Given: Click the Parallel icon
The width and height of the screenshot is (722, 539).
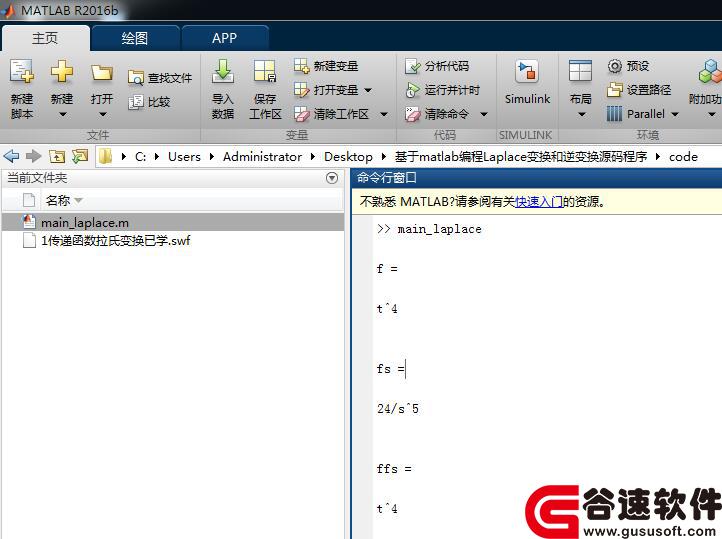Looking at the screenshot, I should click(614, 114).
